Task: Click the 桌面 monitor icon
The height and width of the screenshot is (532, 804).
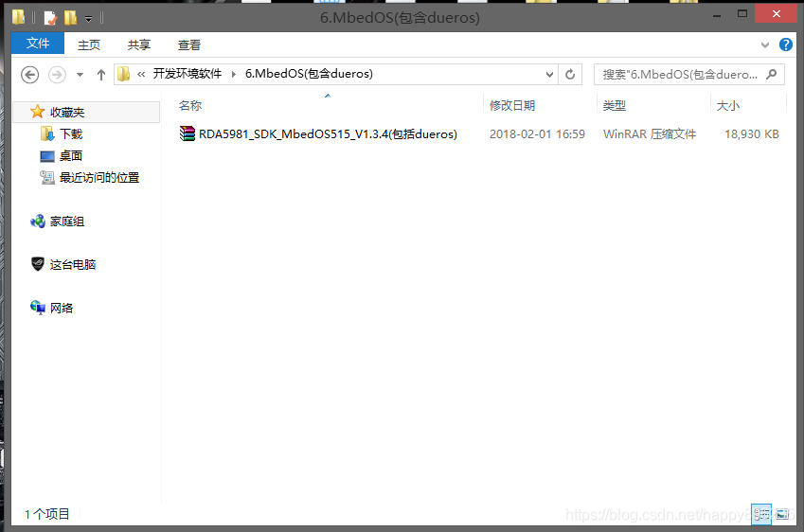Action: 47,156
